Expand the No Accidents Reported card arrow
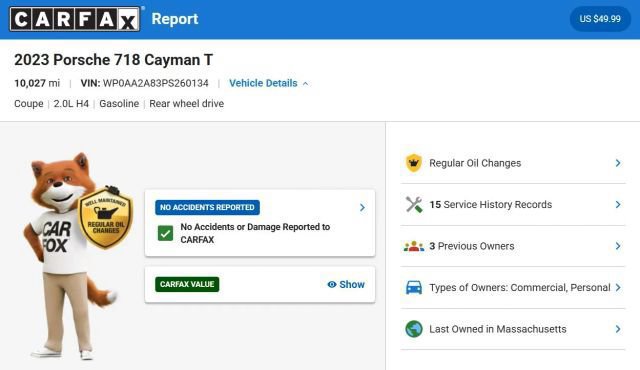This screenshot has width=640, height=370. pyautogui.click(x=362, y=208)
